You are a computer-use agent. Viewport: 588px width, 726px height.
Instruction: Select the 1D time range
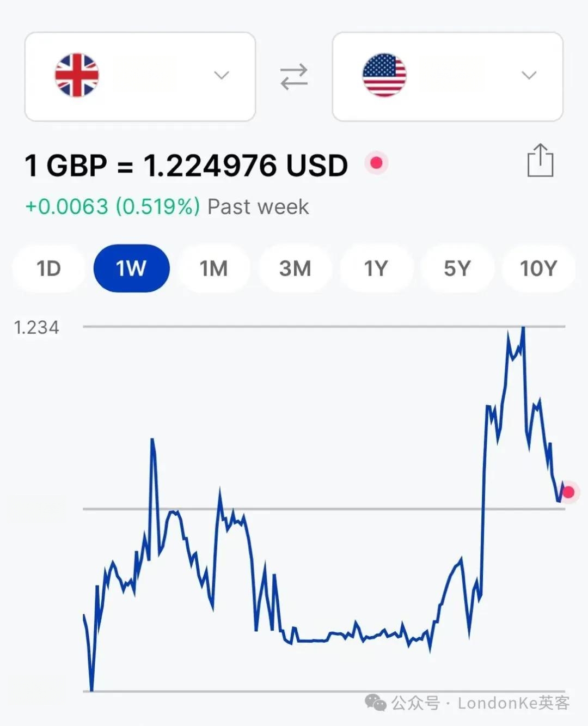click(49, 269)
